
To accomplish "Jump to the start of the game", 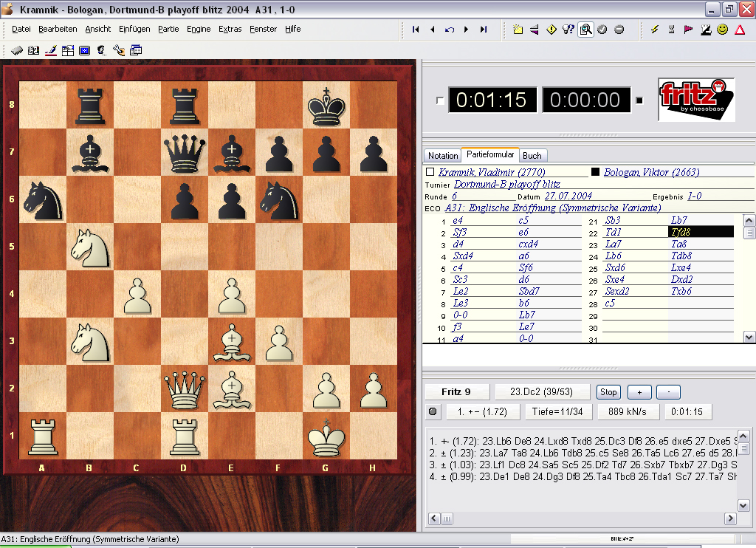I will click(x=416, y=30).
